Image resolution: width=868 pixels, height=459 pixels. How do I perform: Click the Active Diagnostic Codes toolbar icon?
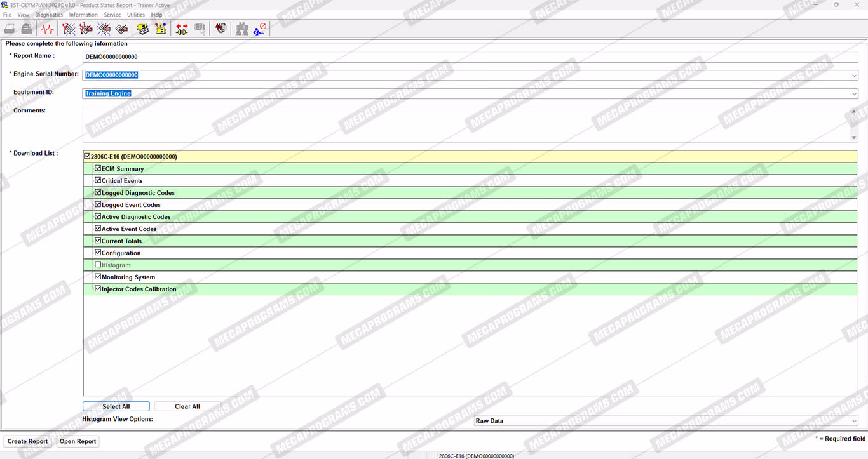pos(69,29)
